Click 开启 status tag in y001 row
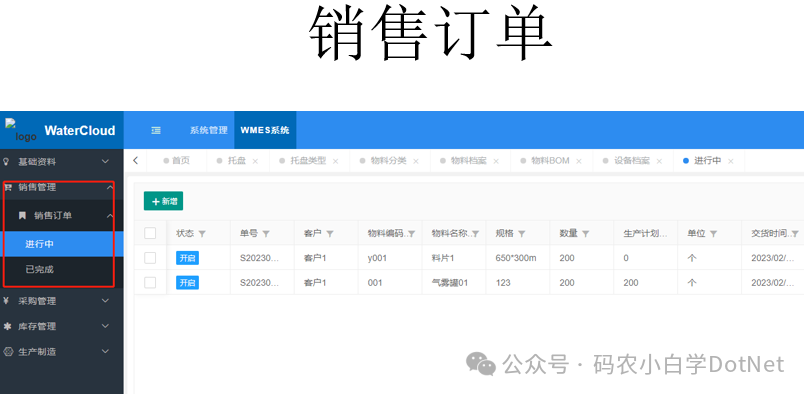 [188, 258]
